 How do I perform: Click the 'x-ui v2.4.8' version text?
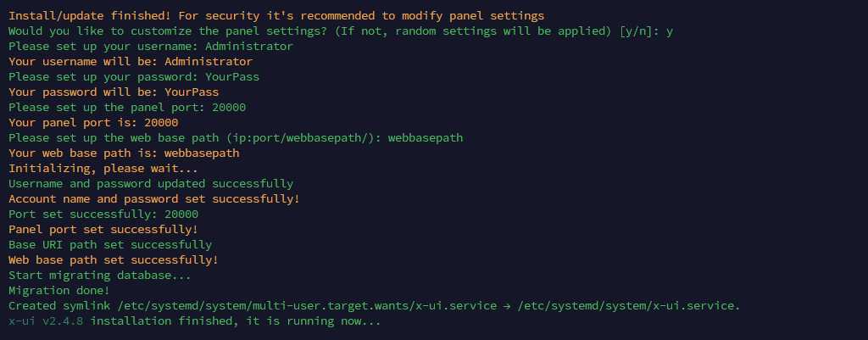pos(46,321)
